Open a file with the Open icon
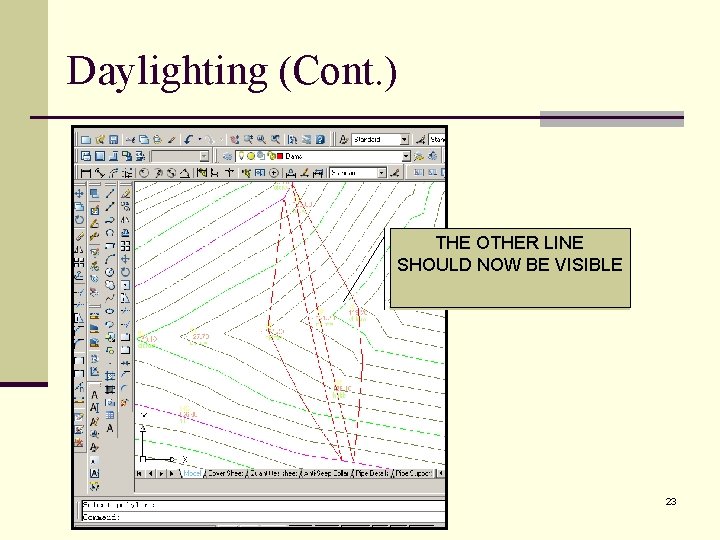The width and height of the screenshot is (720, 540). 100,140
